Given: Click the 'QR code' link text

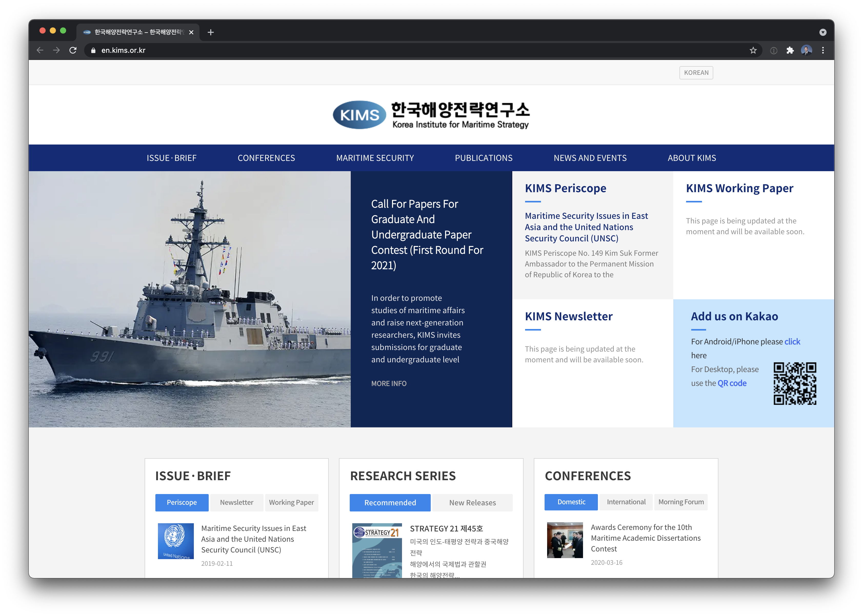Looking at the screenshot, I should [x=732, y=384].
